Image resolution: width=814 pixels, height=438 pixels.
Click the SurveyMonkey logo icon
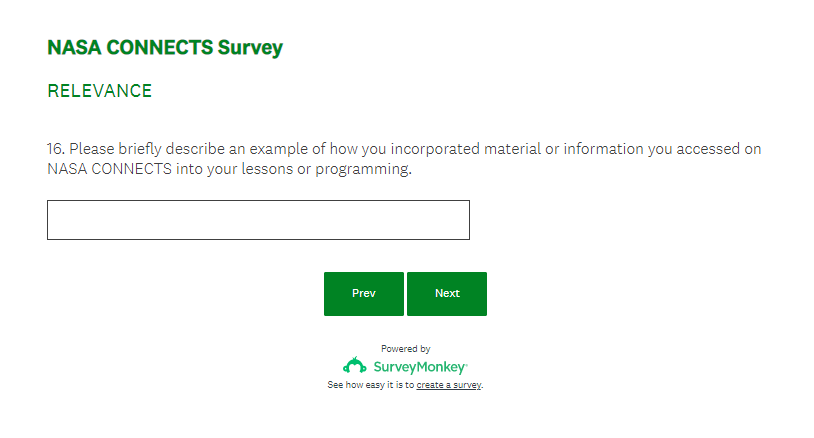pos(355,366)
